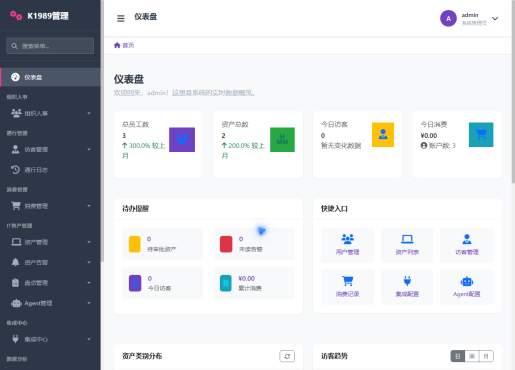Switch 访客趋势 to 周 view
This screenshot has height=370, width=515.
[472, 356]
